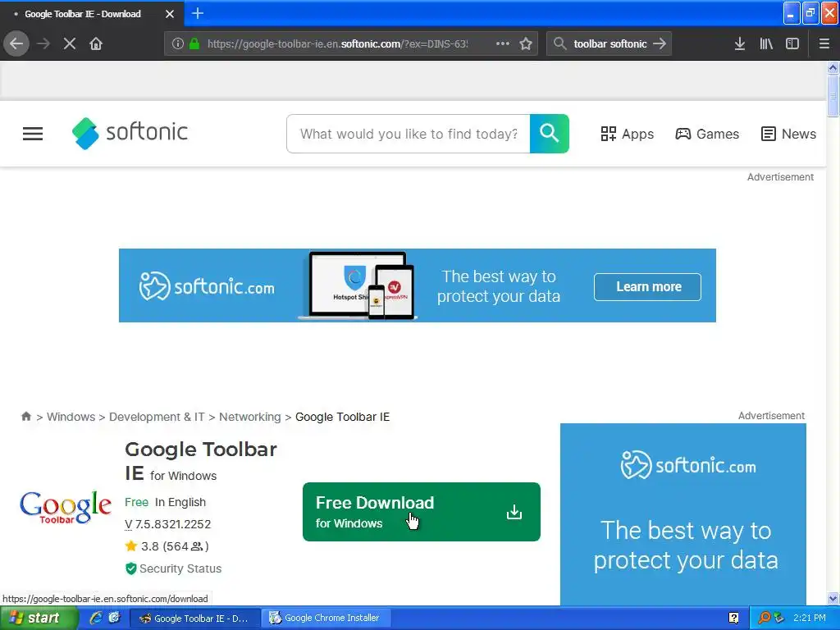Click the Google Toolbar logo image
Viewport: 840px width, 630px height.
pos(66,507)
